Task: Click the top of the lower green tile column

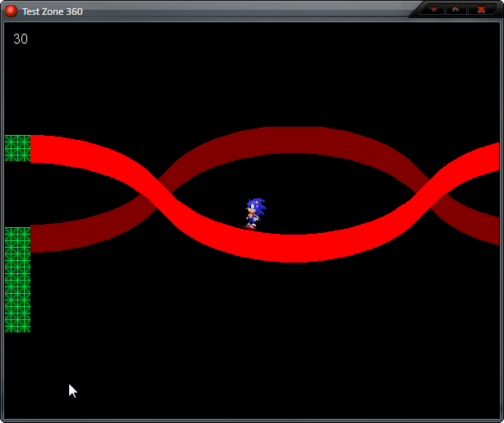Action: point(17,235)
